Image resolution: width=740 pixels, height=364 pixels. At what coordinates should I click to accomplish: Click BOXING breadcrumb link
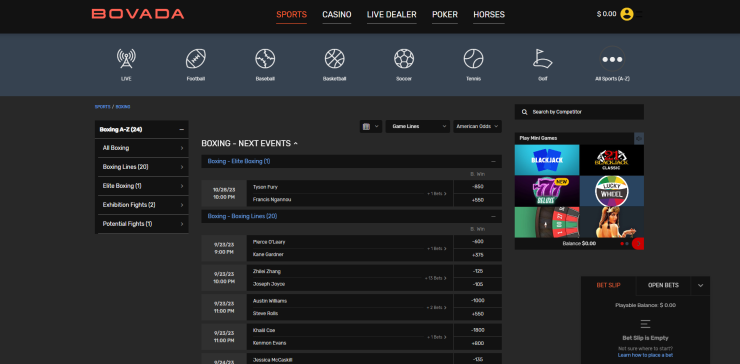point(123,107)
